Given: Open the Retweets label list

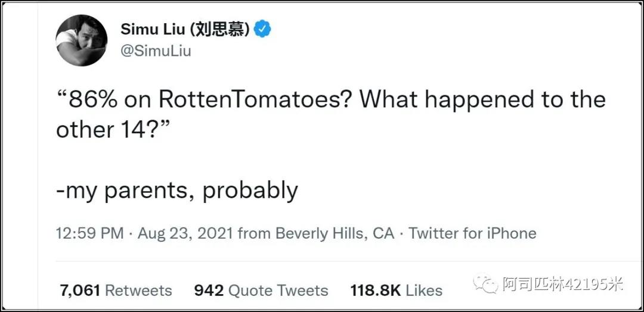Looking at the screenshot, I should pyautogui.click(x=138, y=291).
